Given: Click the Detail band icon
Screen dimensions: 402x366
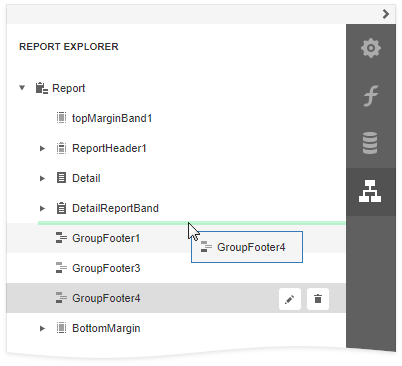Looking at the screenshot, I should (x=61, y=178).
